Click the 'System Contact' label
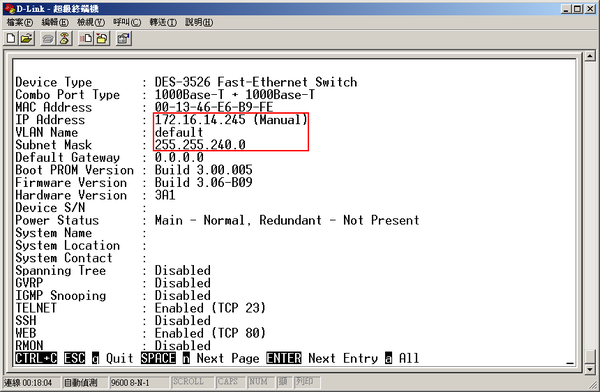600x392 pixels. click(x=64, y=258)
